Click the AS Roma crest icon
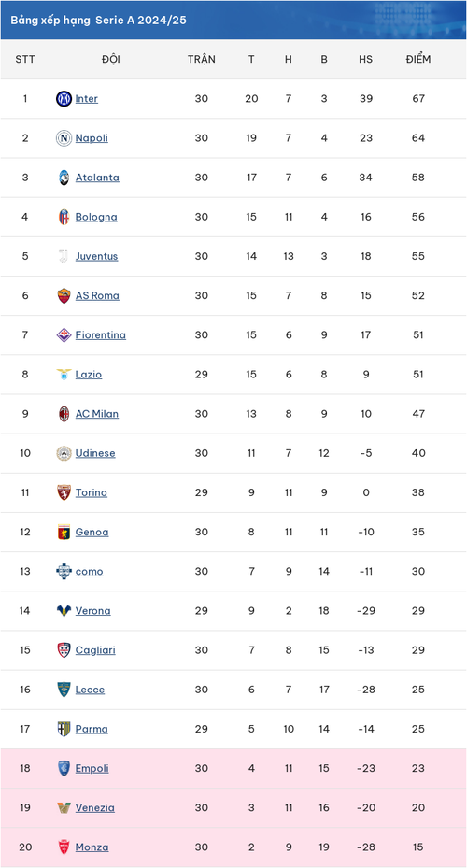467x868 pixels. pos(64,295)
